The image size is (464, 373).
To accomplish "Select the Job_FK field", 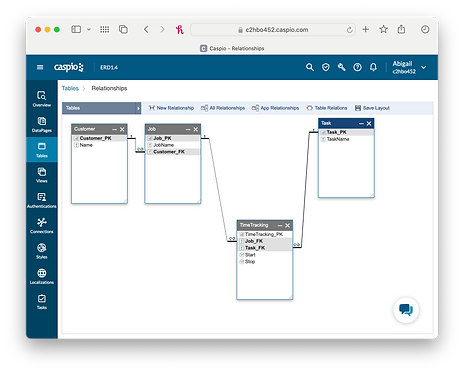I will [265, 241].
